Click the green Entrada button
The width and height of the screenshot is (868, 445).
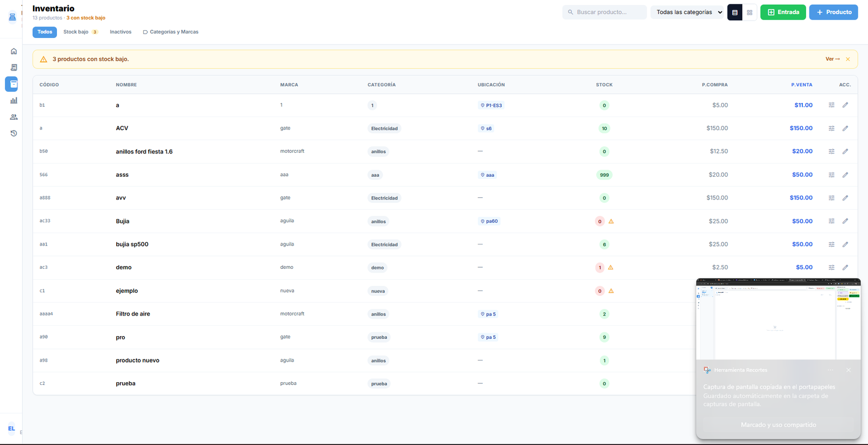tap(783, 12)
